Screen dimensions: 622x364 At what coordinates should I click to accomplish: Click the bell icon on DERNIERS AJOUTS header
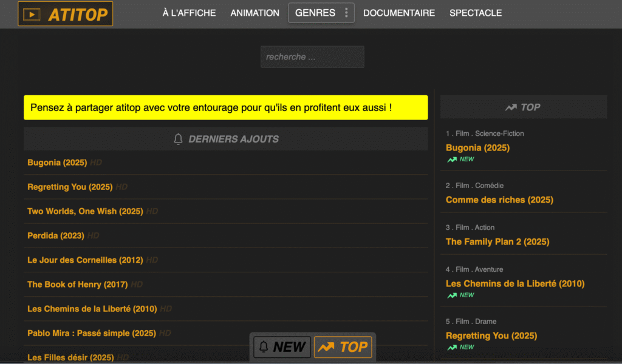point(179,138)
